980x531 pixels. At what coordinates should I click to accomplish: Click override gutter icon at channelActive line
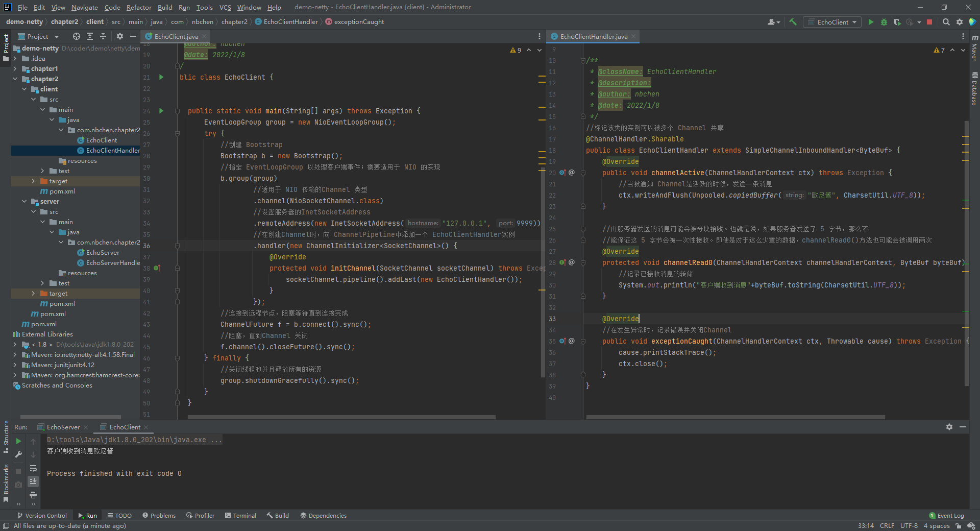click(562, 173)
